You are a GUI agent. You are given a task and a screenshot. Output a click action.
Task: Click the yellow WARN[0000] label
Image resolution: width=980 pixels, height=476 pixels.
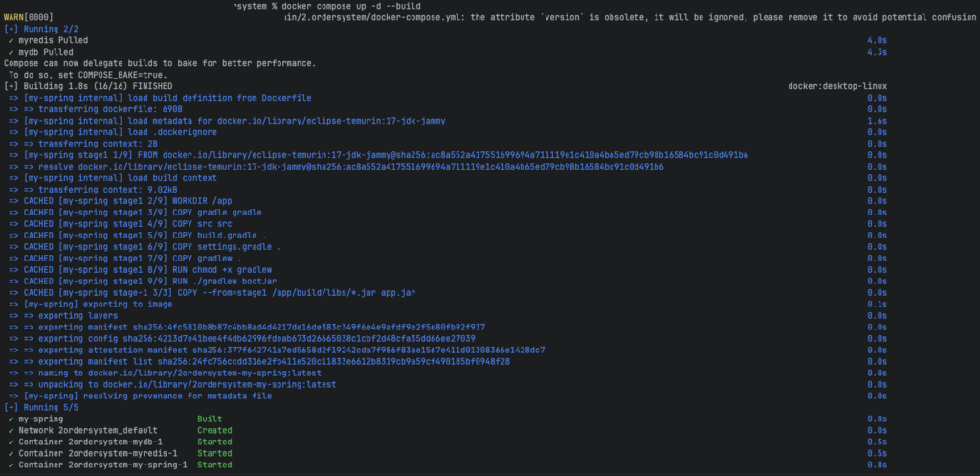click(x=28, y=17)
